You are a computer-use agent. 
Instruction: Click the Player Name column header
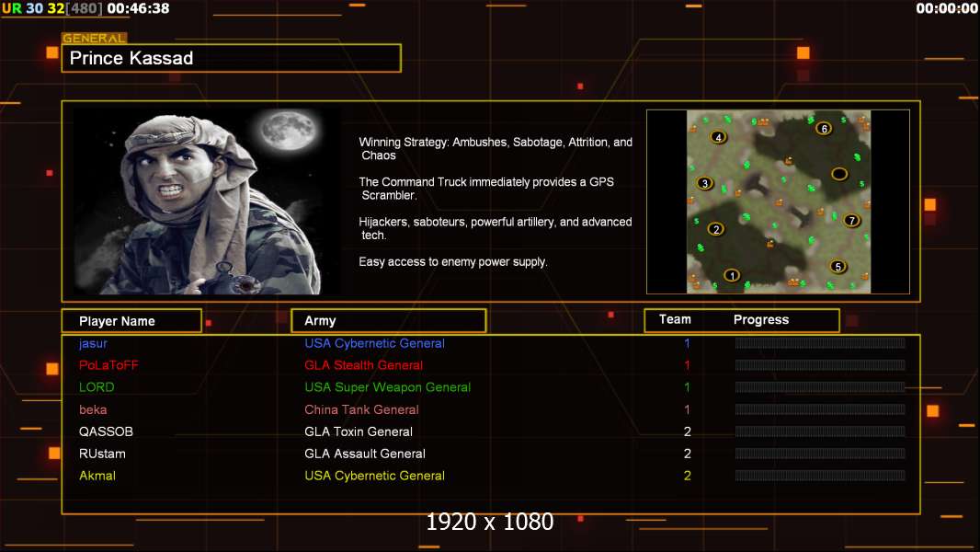[x=131, y=321]
